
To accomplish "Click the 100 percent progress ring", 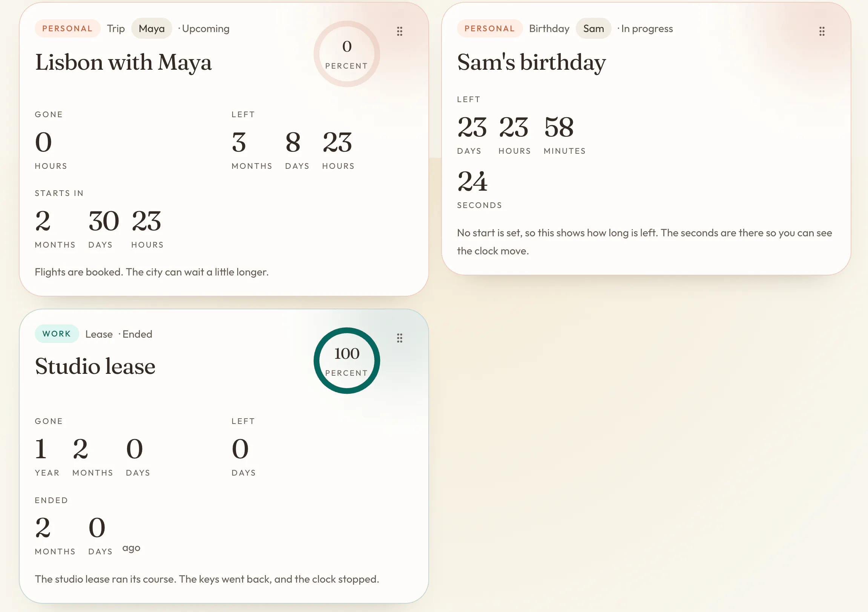I will 347,360.
